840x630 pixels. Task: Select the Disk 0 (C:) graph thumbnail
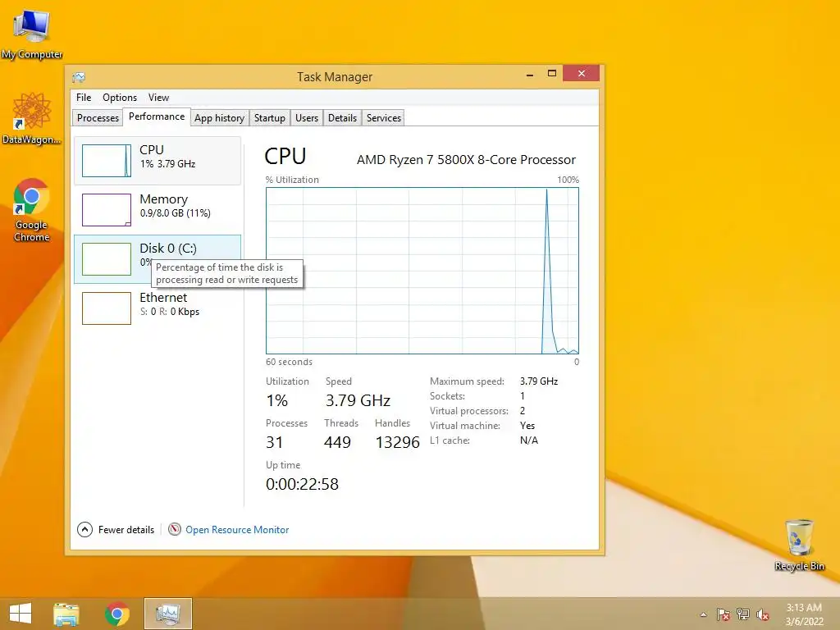point(106,259)
